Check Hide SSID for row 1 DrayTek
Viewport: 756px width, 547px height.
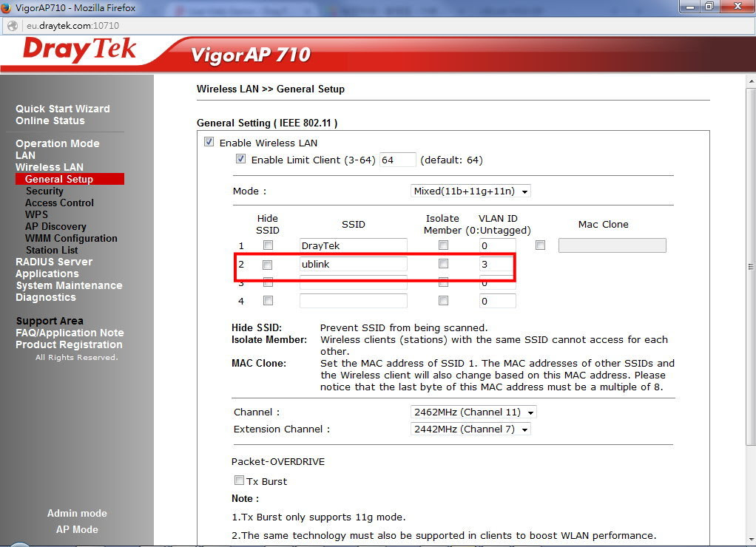pyautogui.click(x=268, y=245)
